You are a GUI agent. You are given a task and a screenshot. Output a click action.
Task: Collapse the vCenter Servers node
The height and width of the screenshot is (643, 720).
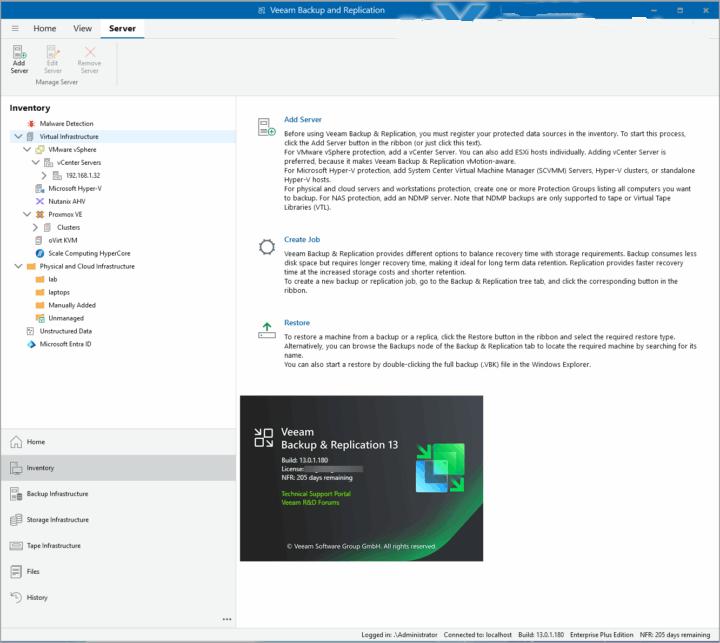(36, 162)
